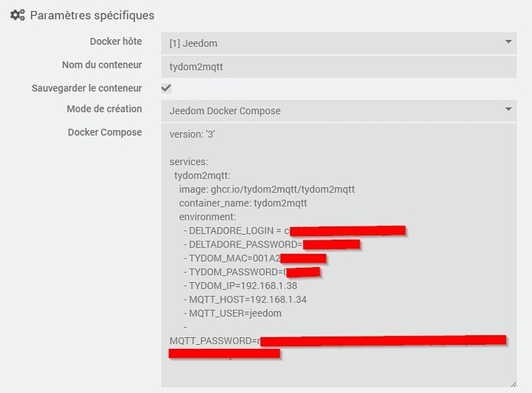The height and width of the screenshot is (393, 532).
Task: Click the Nom du conteneur text field
Action: click(x=338, y=66)
